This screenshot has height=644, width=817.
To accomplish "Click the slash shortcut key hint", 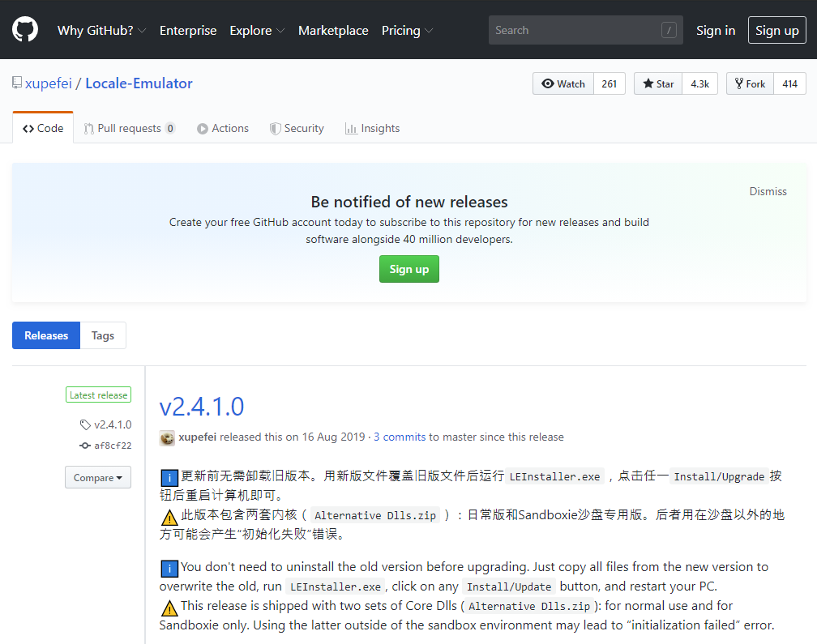I will click(669, 30).
